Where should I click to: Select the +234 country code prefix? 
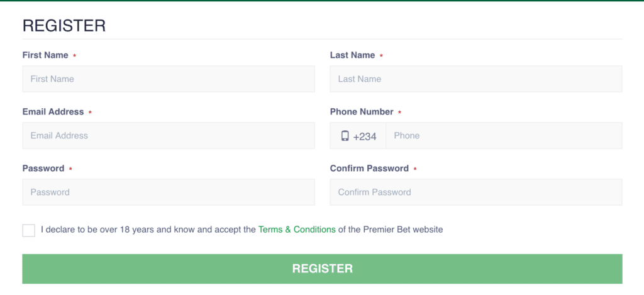[365, 136]
